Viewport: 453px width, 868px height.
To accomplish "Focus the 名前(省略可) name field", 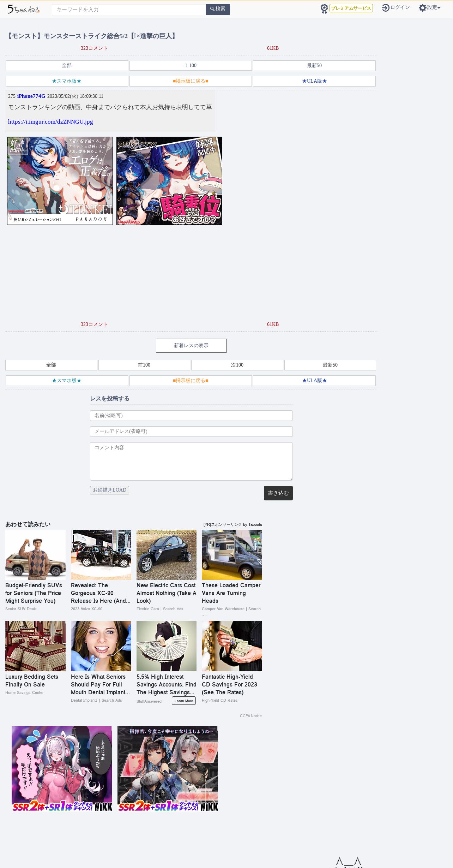I will point(191,416).
